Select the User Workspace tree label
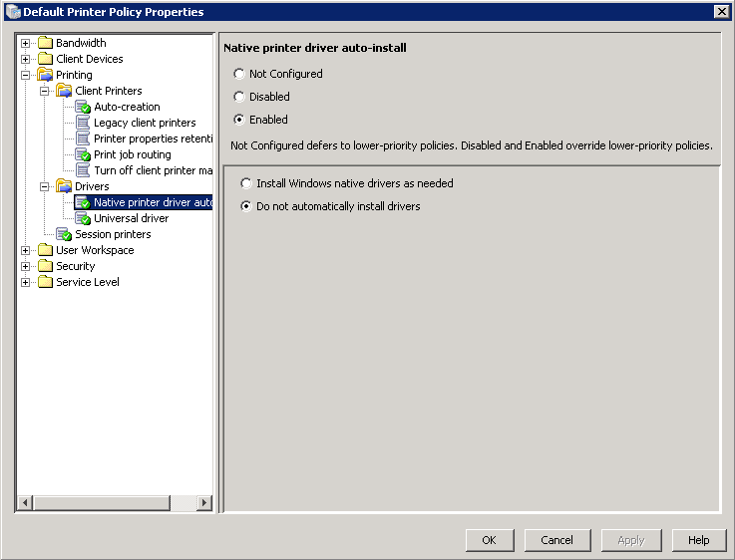Viewport: 735px width, 560px height. (x=95, y=250)
